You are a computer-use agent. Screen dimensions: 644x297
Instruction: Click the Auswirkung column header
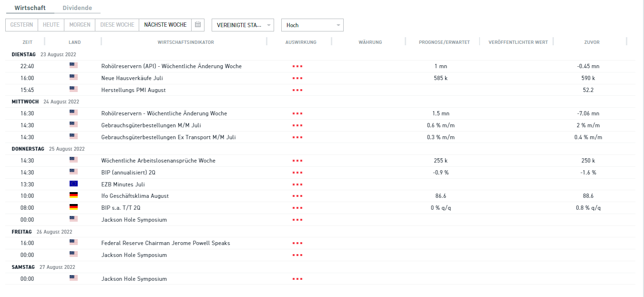click(x=301, y=42)
